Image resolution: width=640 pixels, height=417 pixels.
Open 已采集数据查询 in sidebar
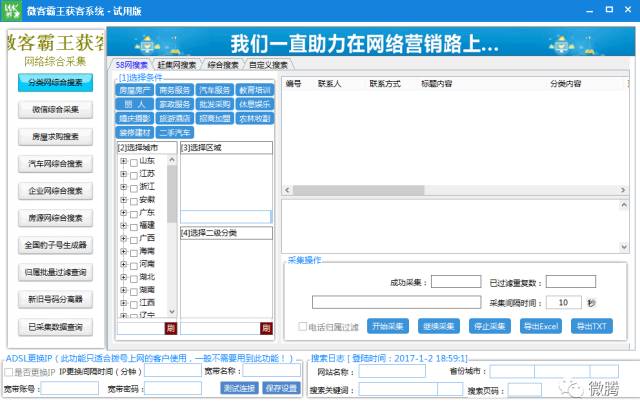pos(56,327)
